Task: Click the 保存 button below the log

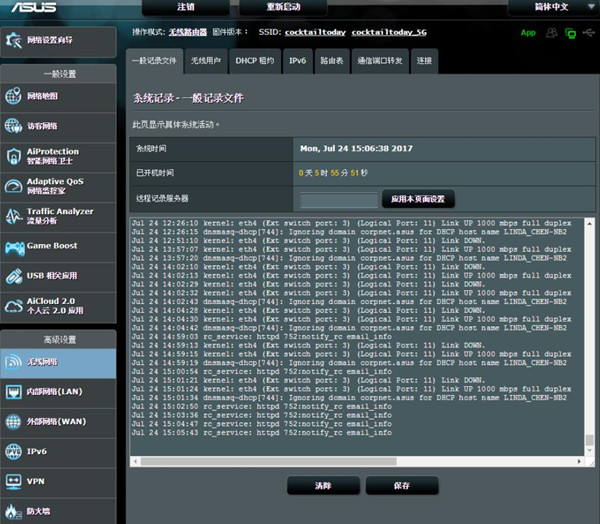Action: (x=401, y=485)
